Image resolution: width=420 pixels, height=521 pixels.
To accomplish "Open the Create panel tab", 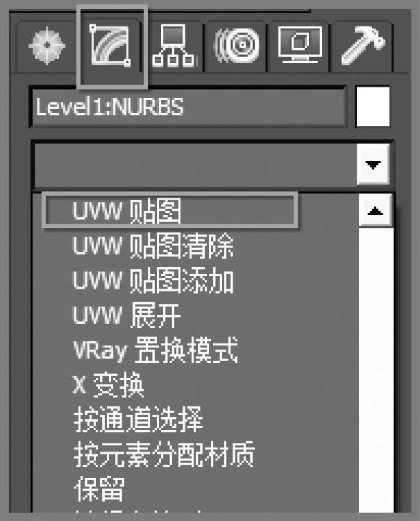I will point(47,46).
